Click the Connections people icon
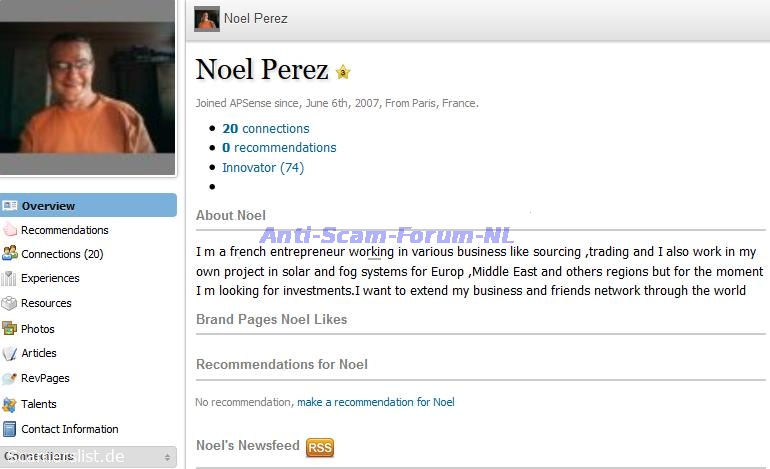 (x=10, y=254)
